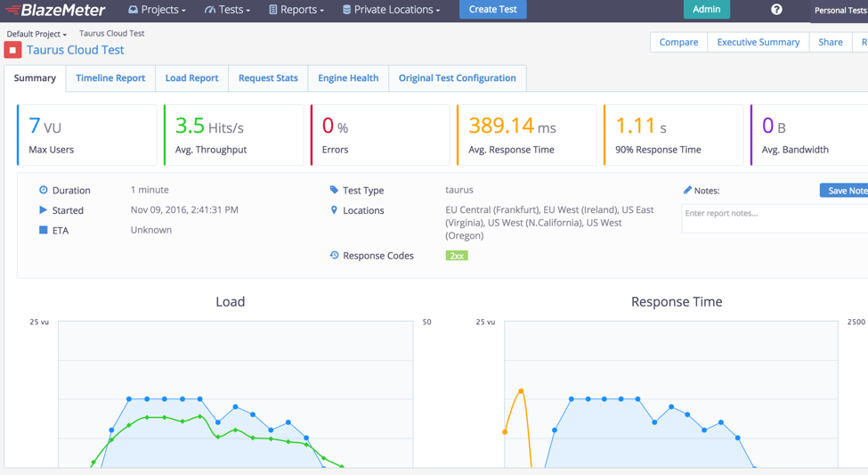This screenshot has width=868, height=475.
Task: Open the Private Locations dropdown menu
Action: tap(392, 10)
